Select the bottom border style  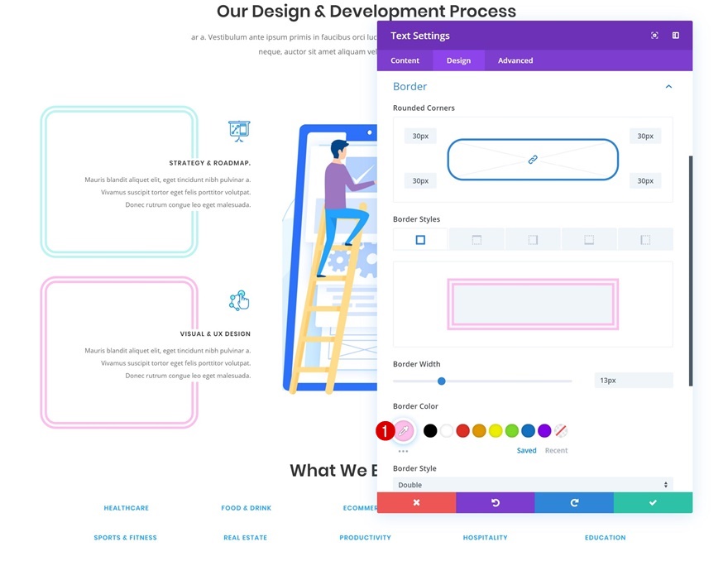pos(589,240)
